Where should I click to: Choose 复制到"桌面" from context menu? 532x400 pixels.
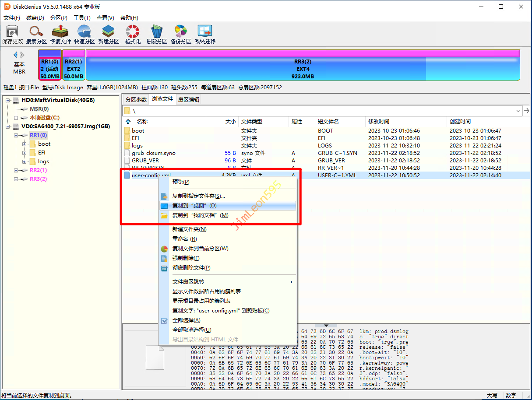click(x=194, y=206)
